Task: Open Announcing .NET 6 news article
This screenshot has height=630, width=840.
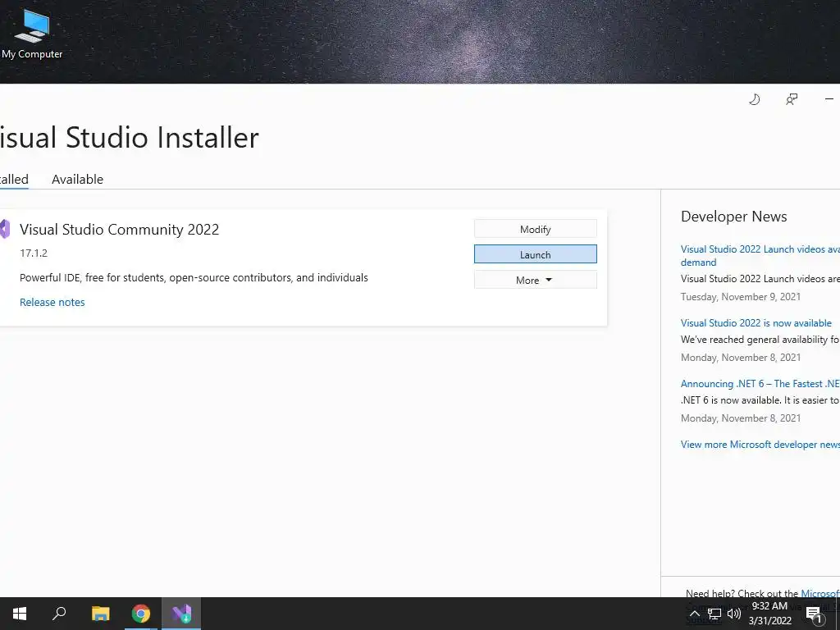Action: click(760, 384)
